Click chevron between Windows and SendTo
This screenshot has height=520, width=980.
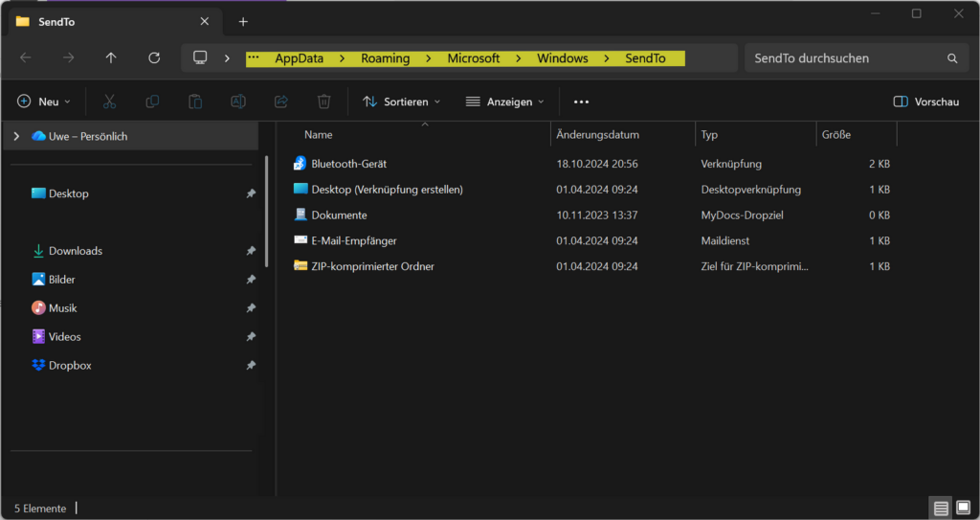[x=607, y=58]
